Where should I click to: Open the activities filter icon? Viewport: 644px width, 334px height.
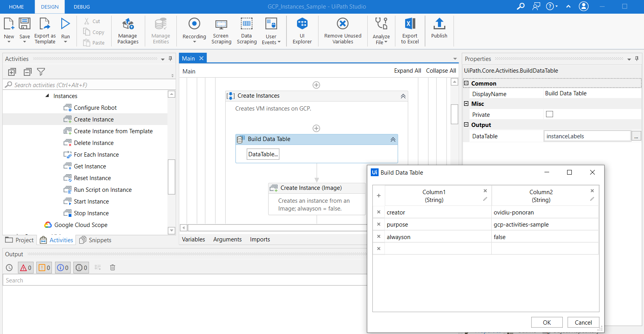(x=41, y=72)
